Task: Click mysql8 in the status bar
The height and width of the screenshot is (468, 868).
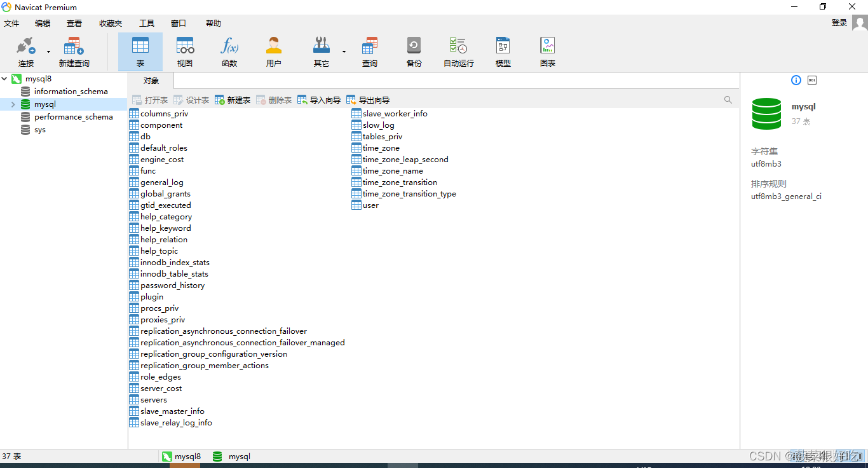Action: pyautogui.click(x=182, y=457)
